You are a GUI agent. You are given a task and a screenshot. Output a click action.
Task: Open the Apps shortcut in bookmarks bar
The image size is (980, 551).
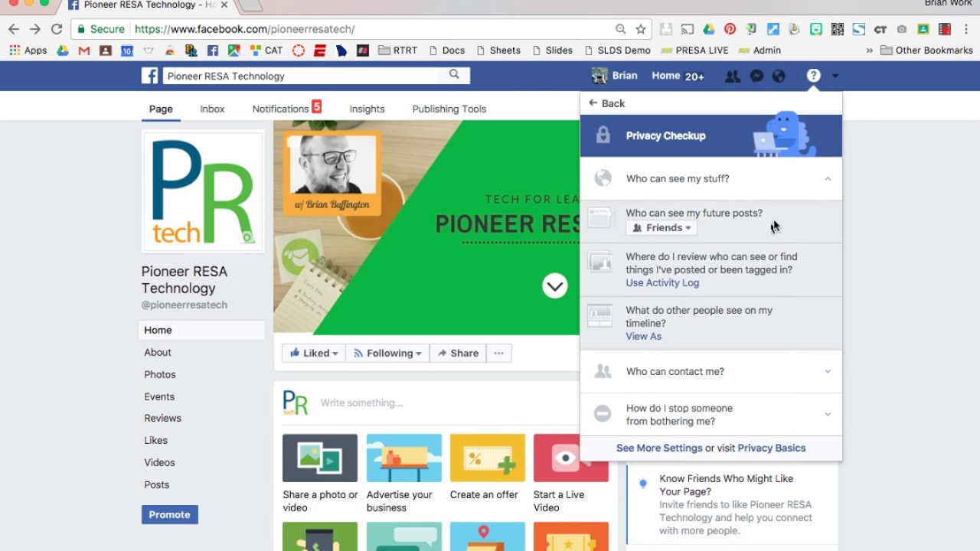coord(28,51)
